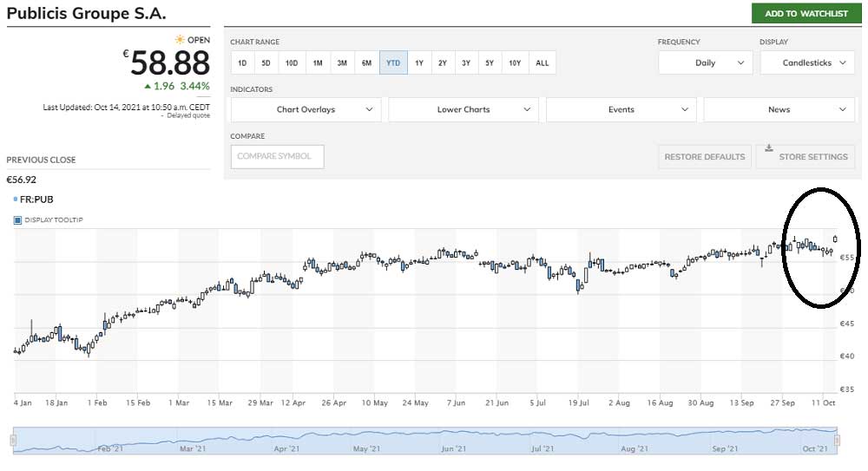This screenshot has height=471, width=868.
Task: Click the 58.88 price value
Action: (170, 62)
